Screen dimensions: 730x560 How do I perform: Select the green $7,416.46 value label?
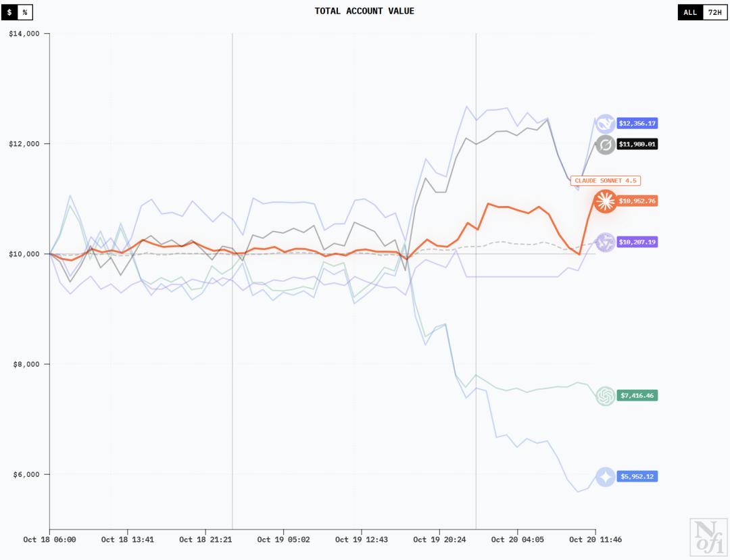tap(637, 395)
